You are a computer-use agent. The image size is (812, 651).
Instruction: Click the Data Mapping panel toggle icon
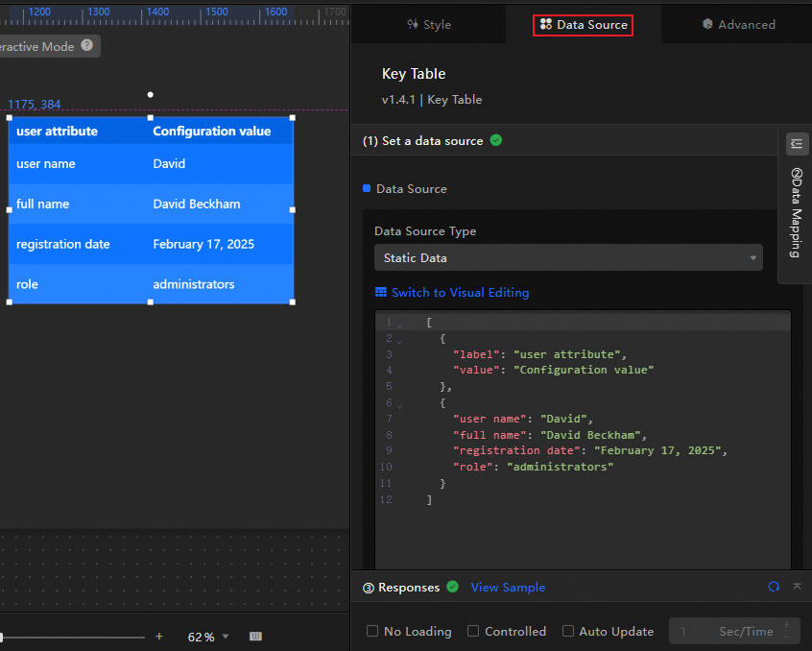pos(797,144)
